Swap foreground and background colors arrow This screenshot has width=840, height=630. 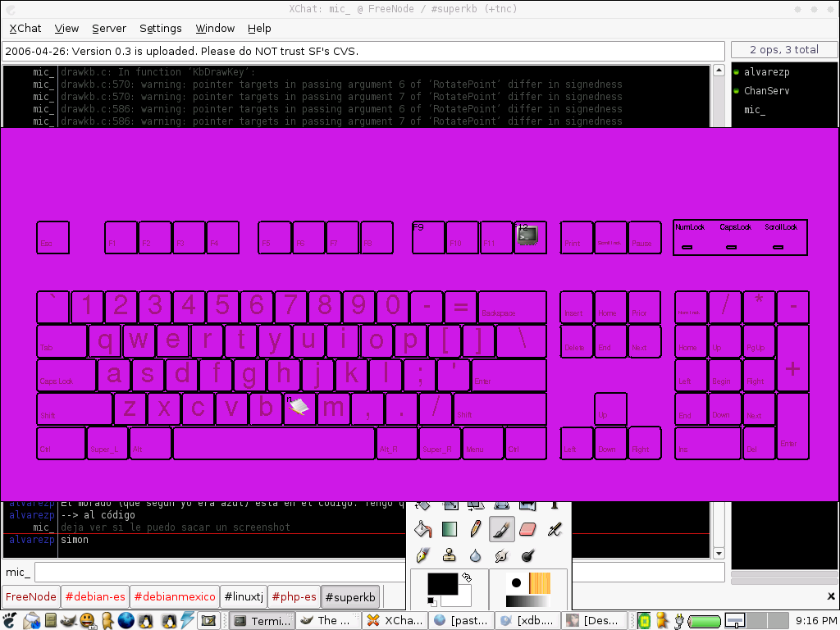pyautogui.click(x=467, y=577)
